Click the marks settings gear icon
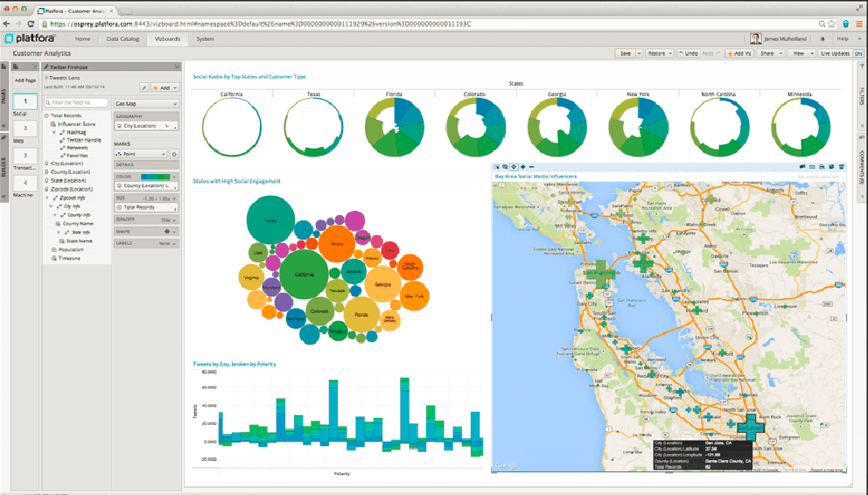This screenshot has height=495, width=868. point(175,154)
